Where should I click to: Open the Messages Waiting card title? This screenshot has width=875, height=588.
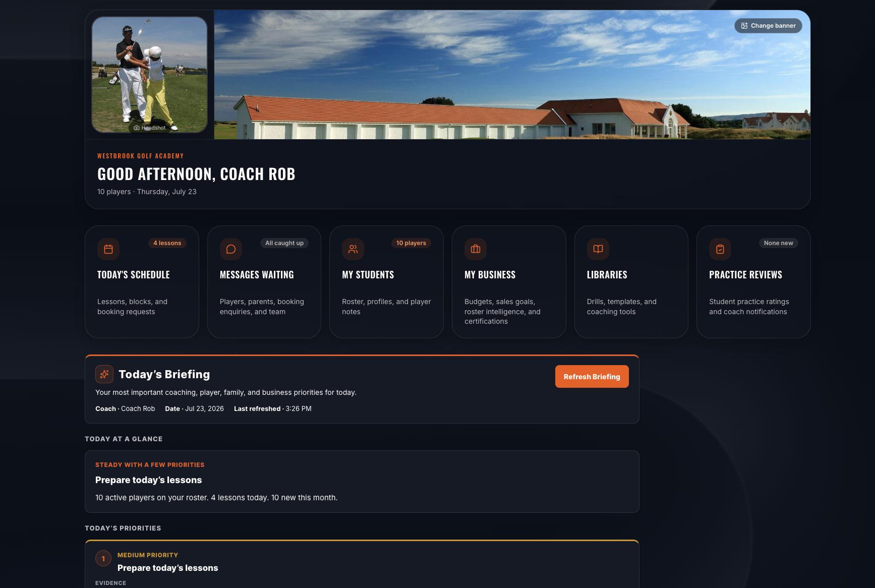click(257, 275)
